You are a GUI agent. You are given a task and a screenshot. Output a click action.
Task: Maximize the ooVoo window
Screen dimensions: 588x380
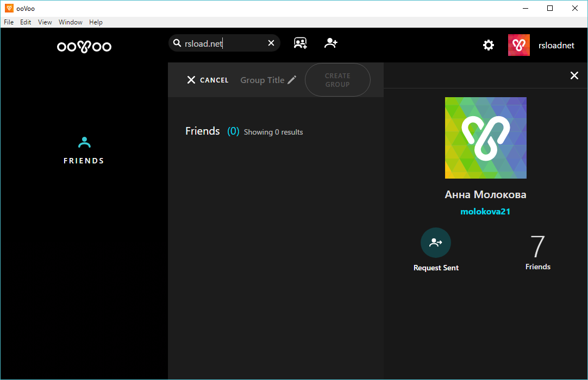point(550,8)
